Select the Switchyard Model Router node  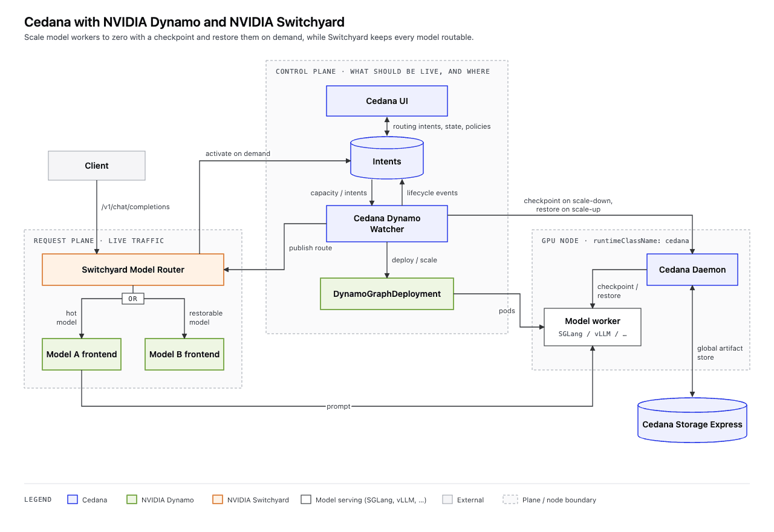pyautogui.click(x=133, y=270)
